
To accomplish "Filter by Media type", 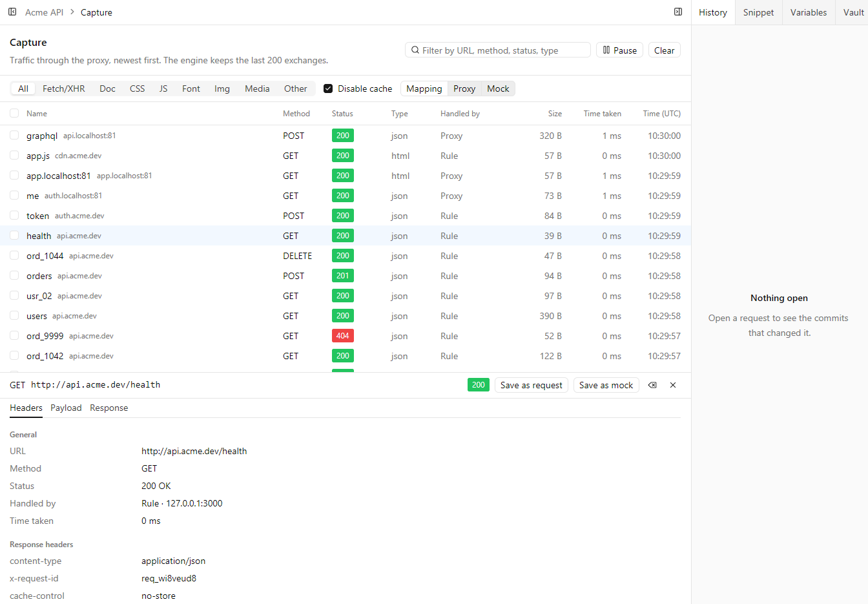I will click(257, 89).
